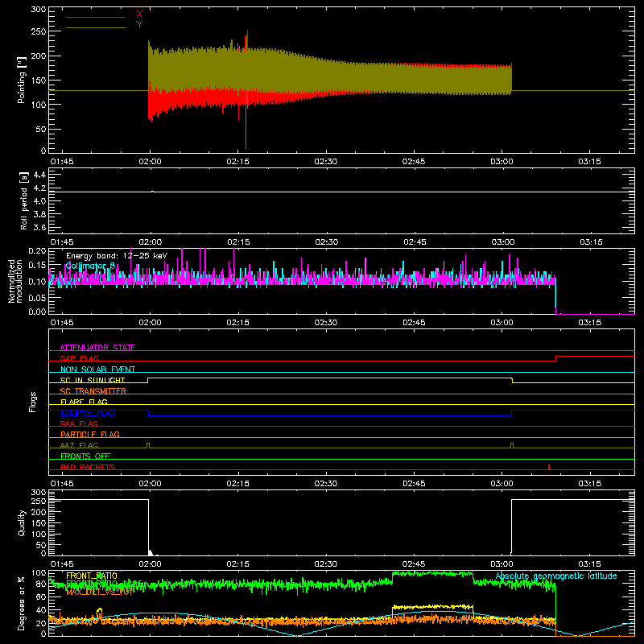The image size is (644, 644).
Task: Select the Quality axis title
Action: (x=22, y=522)
